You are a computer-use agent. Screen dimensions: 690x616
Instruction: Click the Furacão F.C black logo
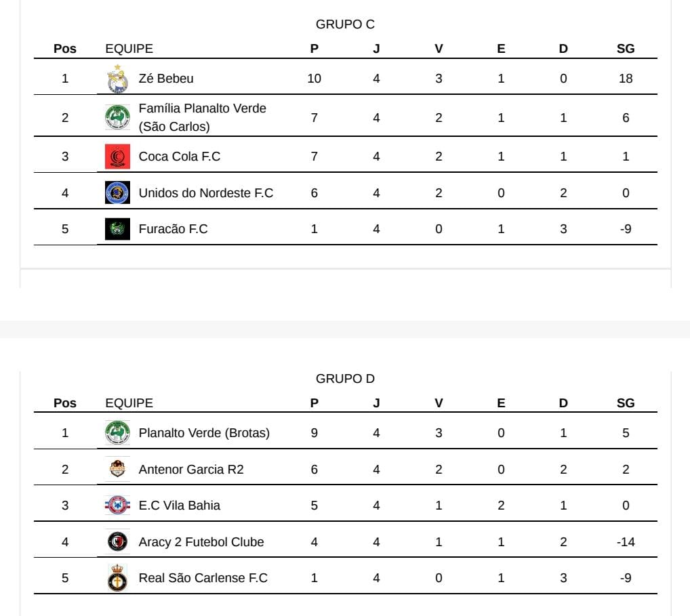click(117, 229)
